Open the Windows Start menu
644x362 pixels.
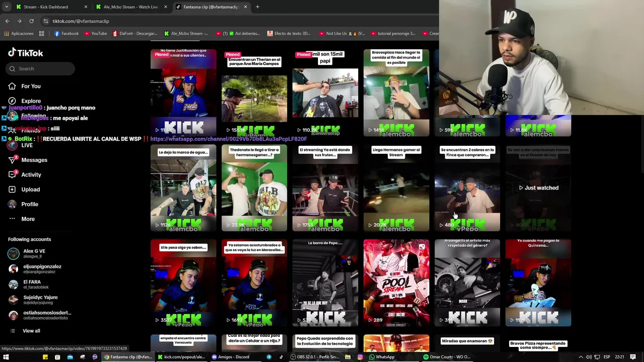7,357
